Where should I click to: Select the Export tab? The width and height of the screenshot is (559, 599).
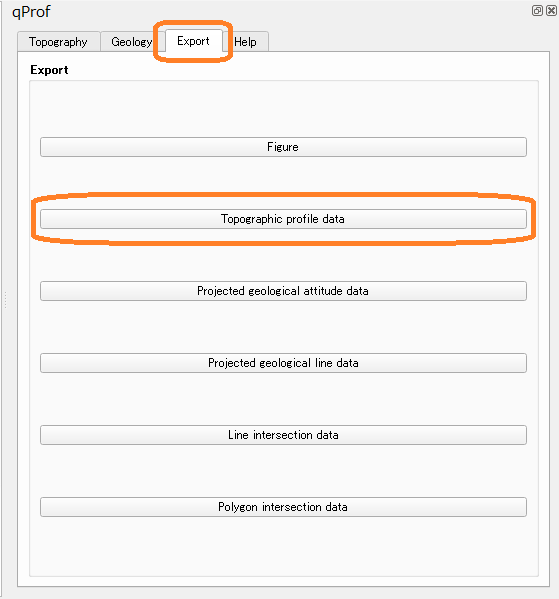point(193,41)
